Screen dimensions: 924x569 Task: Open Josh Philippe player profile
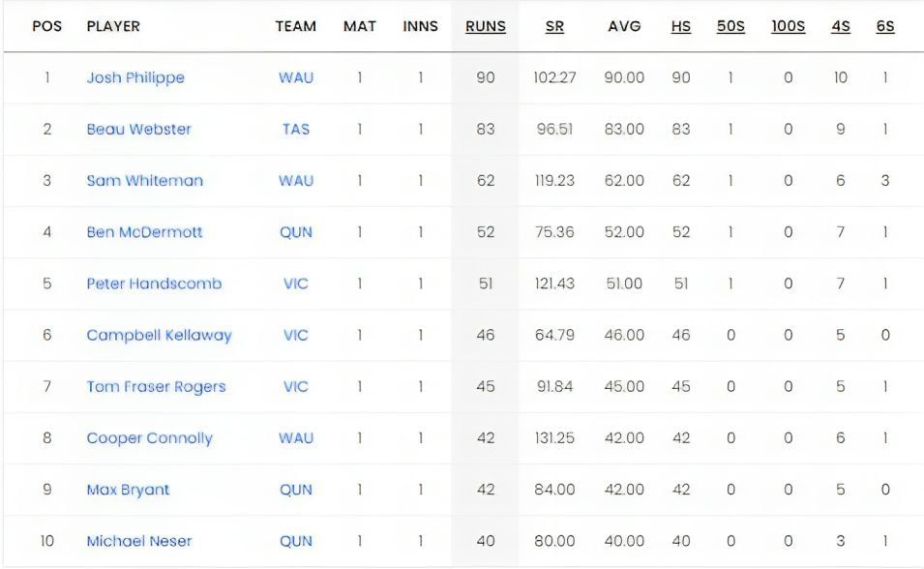135,77
